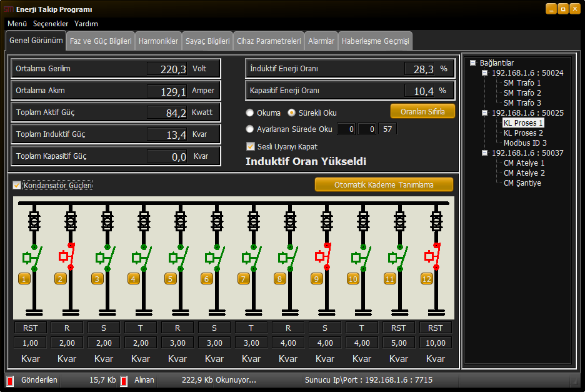Image resolution: width=585 pixels, height=392 pixels.
Task: Select KL Proses 2 in tree
Action: tap(524, 133)
